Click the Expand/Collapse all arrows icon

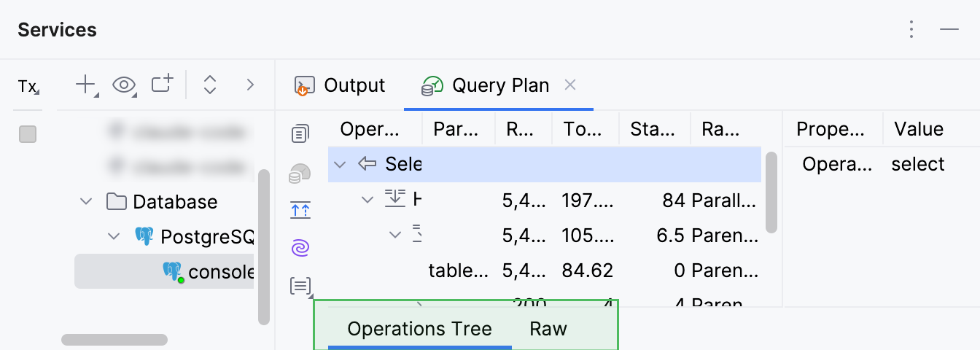coord(210,85)
